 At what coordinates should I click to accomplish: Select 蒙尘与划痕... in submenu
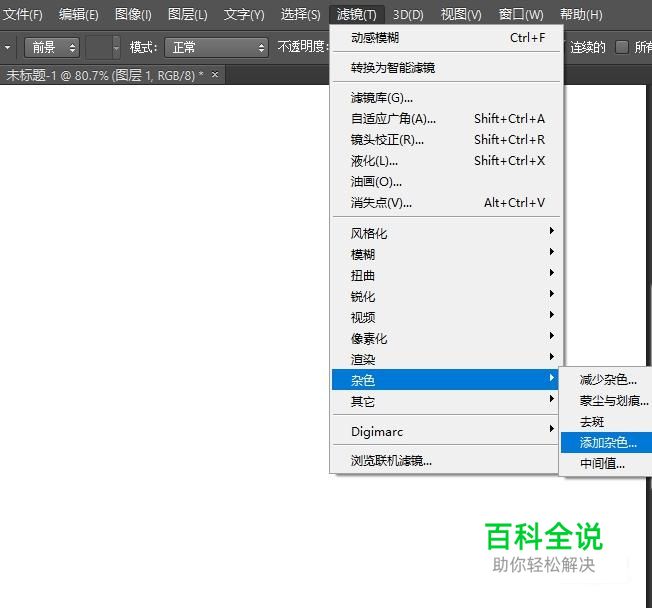click(x=607, y=400)
